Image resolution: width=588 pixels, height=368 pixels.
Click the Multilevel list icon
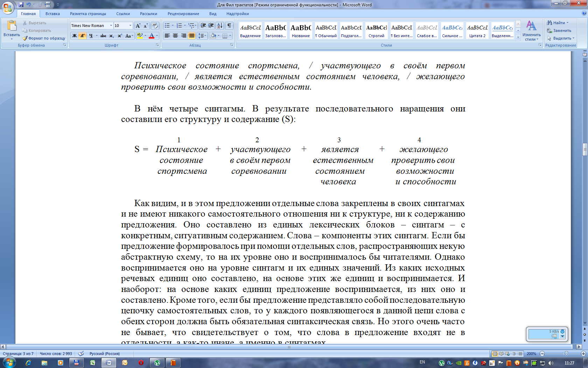click(x=191, y=26)
